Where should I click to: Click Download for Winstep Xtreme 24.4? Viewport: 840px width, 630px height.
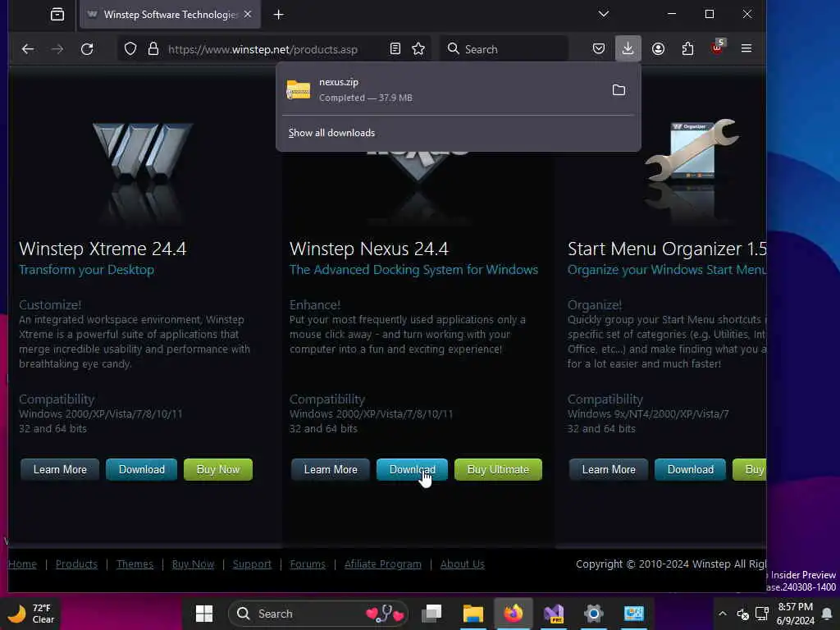coord(141,470)
